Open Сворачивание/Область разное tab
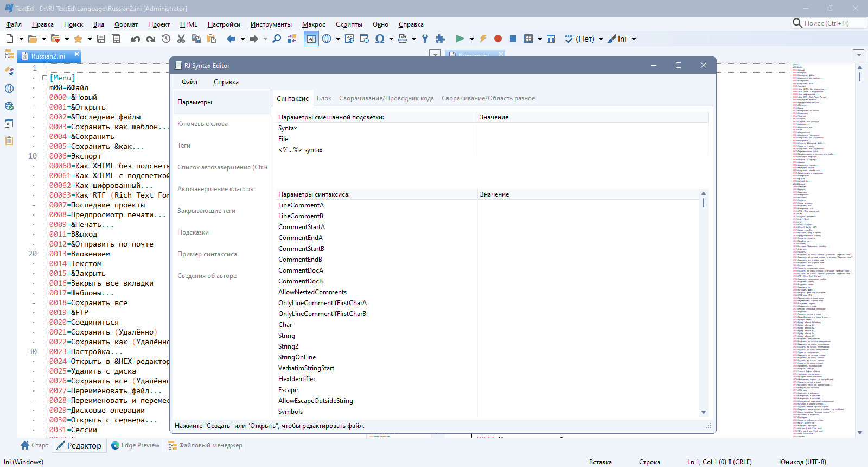 click(x=488, y=98)
